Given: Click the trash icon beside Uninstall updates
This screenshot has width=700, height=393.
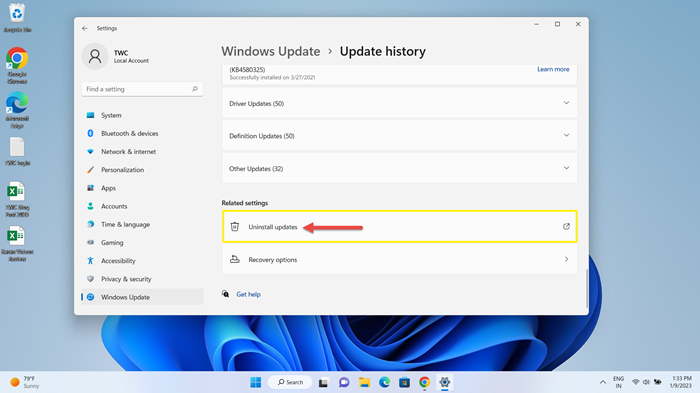Looking at the screenshot, I should point(234,226).
